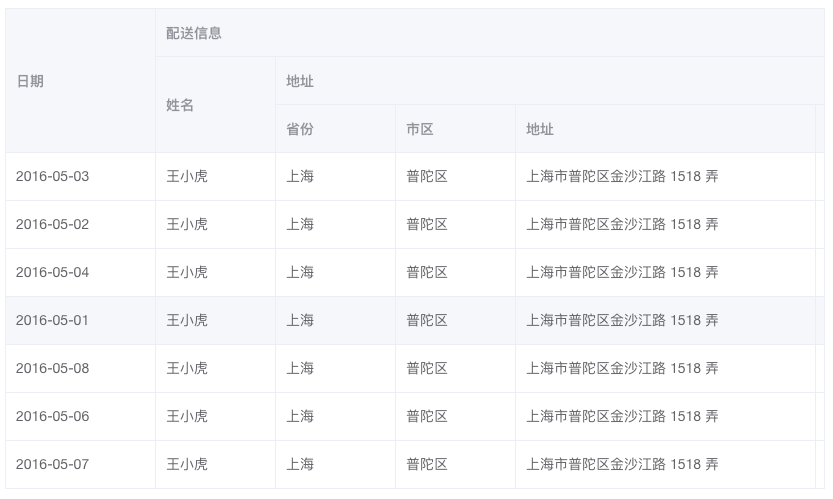Click 上海 in the 2016-05-02 row
The width and height of the screenshot is (833, 499).
click(300, 225)
